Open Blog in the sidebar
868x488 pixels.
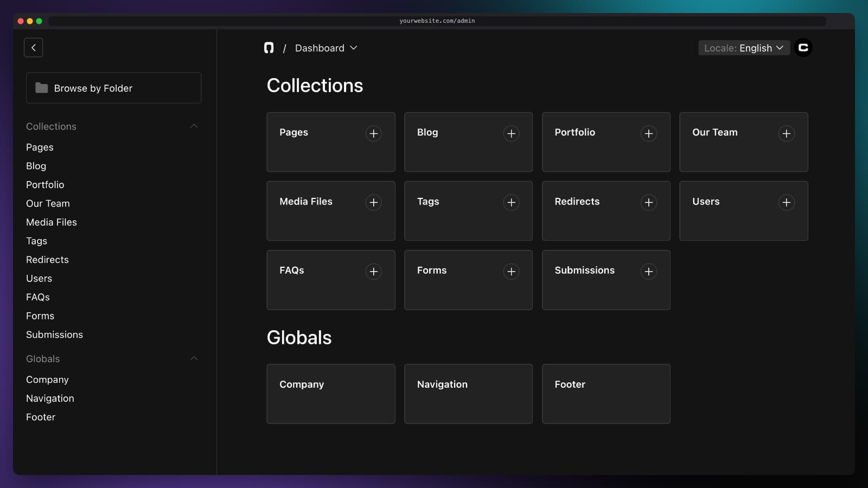(36, 166)
